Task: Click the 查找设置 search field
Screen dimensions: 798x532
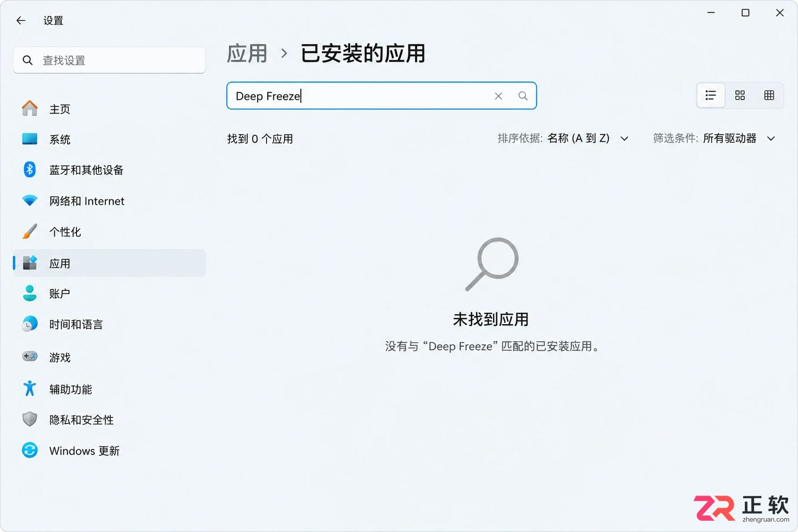Action: (x=109, y=60)
